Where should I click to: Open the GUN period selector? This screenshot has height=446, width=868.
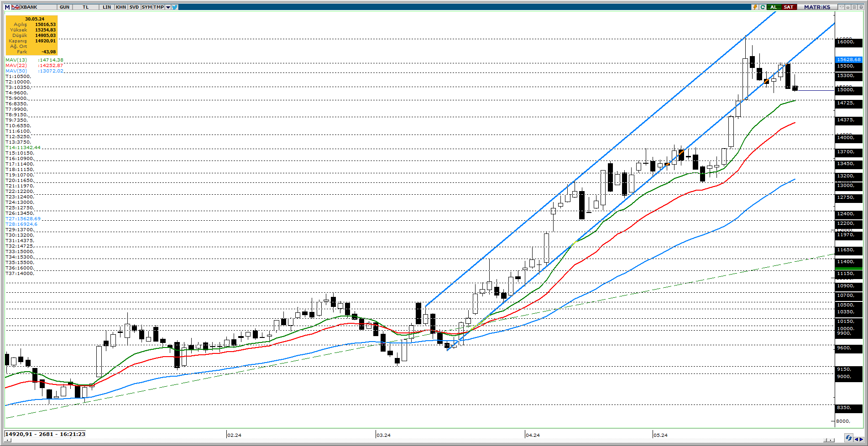tap(64, 7)
